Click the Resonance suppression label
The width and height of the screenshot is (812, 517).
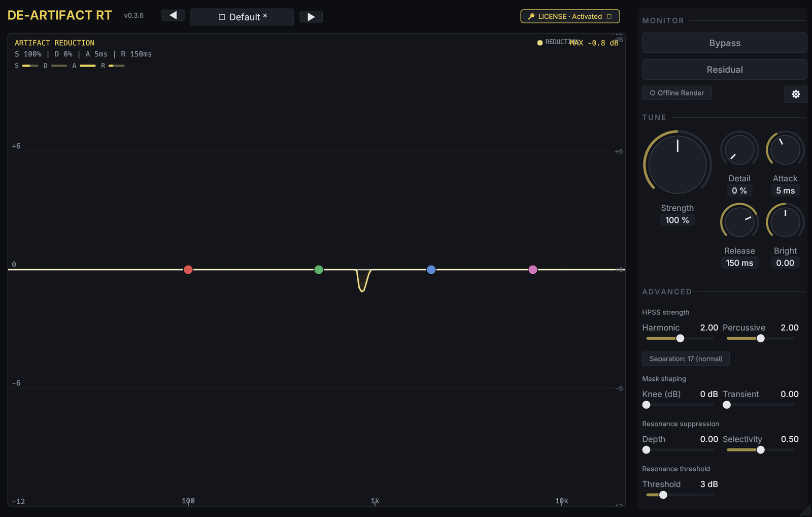click(681, 424)
